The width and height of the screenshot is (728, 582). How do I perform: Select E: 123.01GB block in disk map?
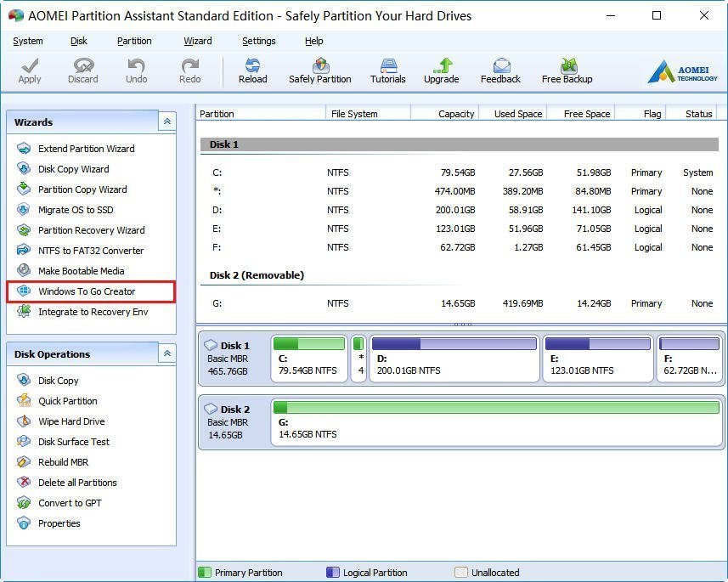pyautogui.click(x=597, y=359)
